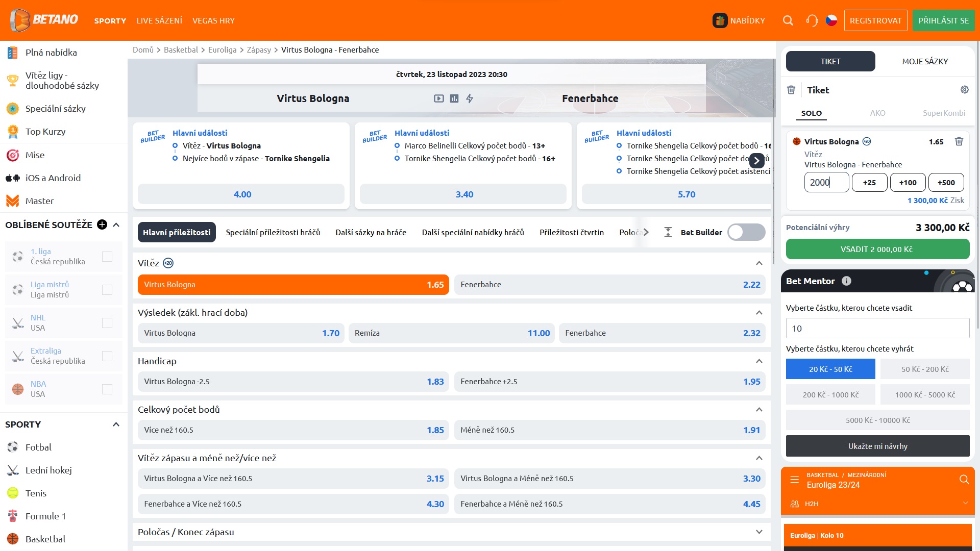This screenshot has width=980, height=551.
Task: Open Top Kurzy in sidebar
Action: 45,131
